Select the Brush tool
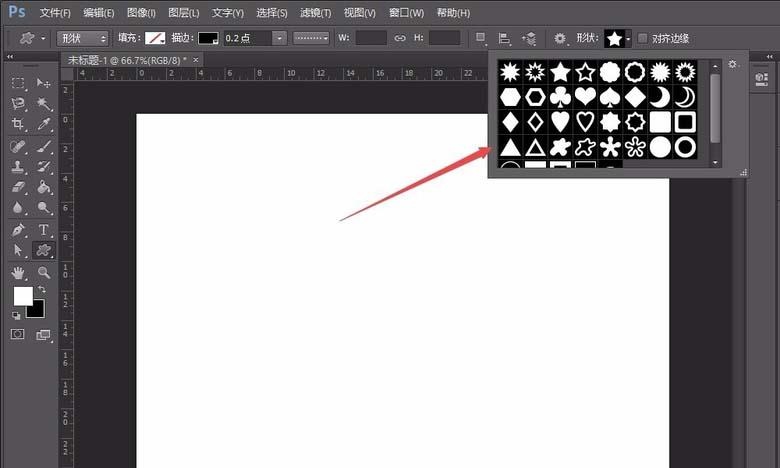The width and height of the screenshot is (780, 468). 43,146
